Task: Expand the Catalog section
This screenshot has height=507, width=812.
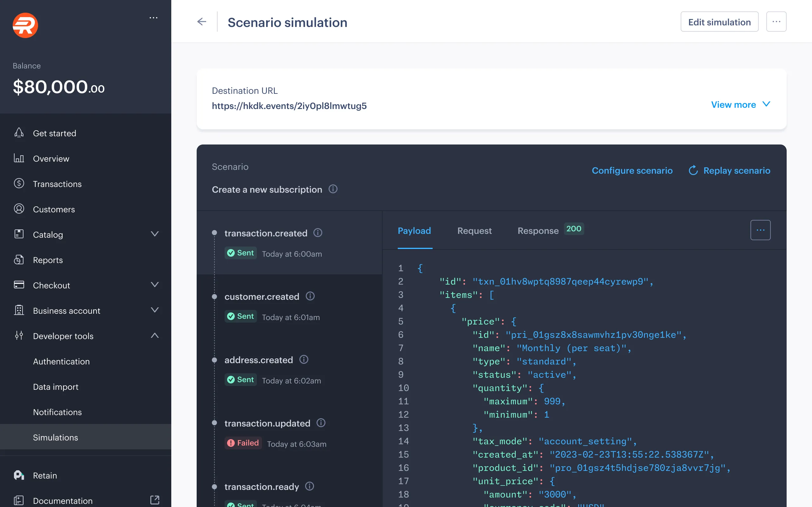Action: click(155, 234)
